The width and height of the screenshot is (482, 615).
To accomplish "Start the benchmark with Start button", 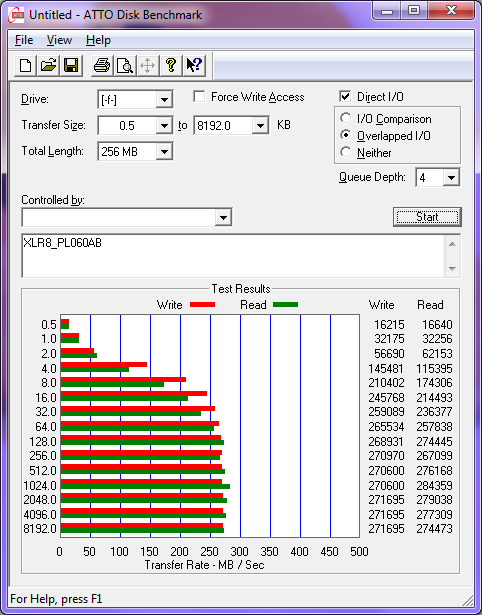I will pyautogui.click(x=427, y=217).
